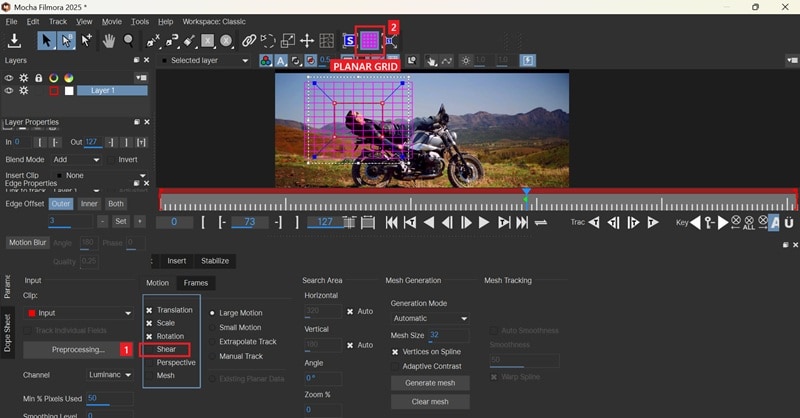This screenshot has width=800, height=418.
Task: Open the Blend Mode Add dropdown
Action: [x=76, y=160]
